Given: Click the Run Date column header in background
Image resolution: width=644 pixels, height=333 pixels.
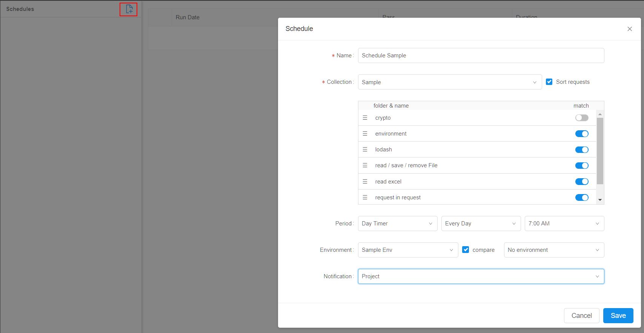Looking at the screenshot, I should click(188, 17).
